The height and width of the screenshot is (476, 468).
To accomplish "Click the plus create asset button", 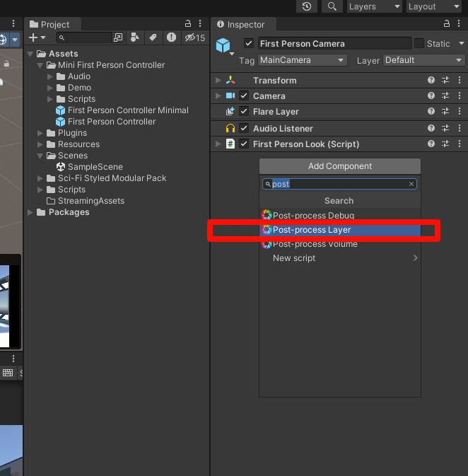I will (33, 37).
